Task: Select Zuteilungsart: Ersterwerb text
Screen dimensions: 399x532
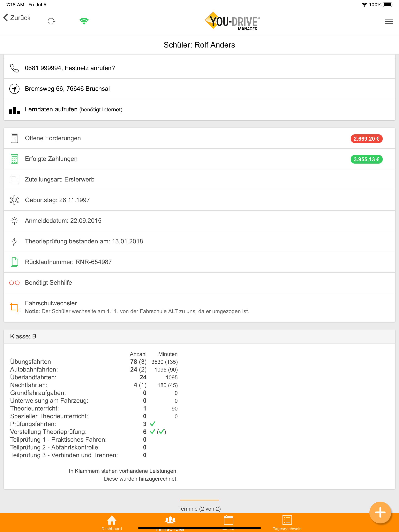Action: tap(60, 179)
